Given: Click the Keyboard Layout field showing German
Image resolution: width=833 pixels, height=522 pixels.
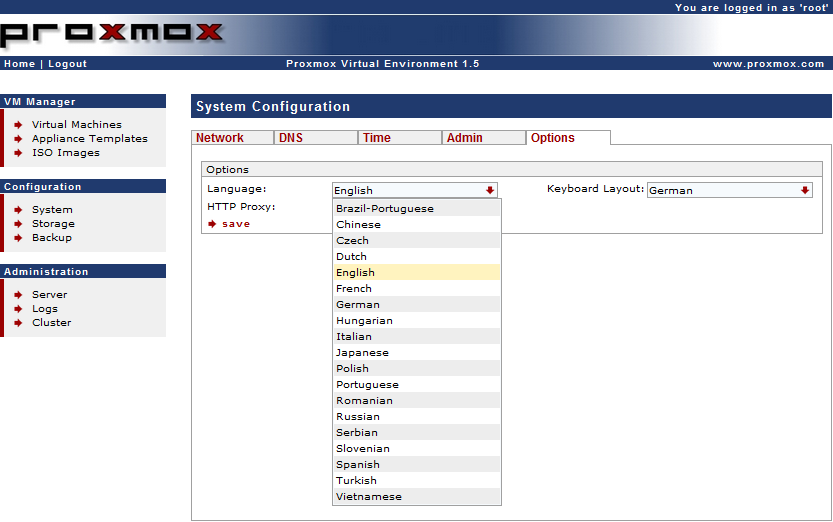Looking at the screenshot, I should (x=729, y=190).
